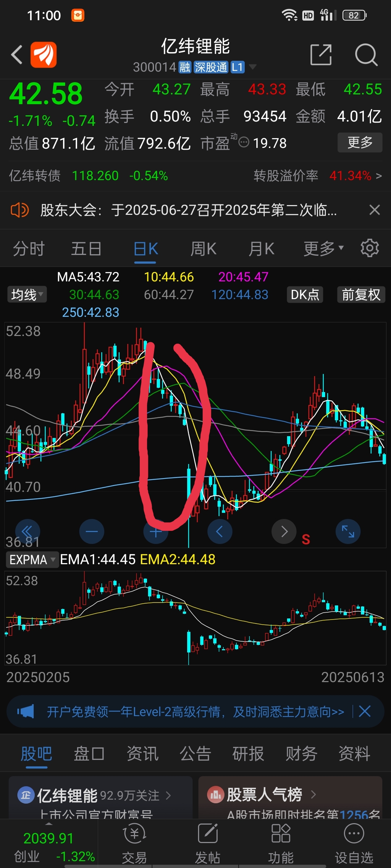The width and height of the screenshot is (391, 868).
Task: Open chart settings gear icon
Action: (370, 248)
